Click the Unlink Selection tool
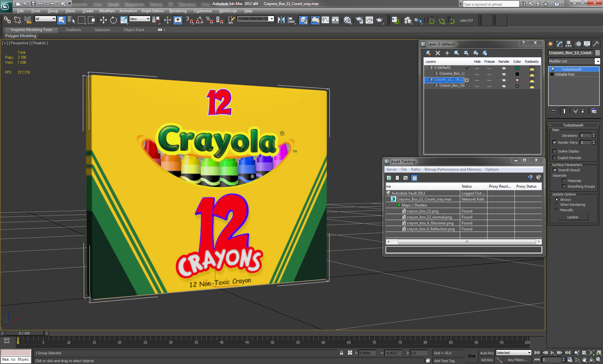603x364 pixels. click(x=17, y=20)
